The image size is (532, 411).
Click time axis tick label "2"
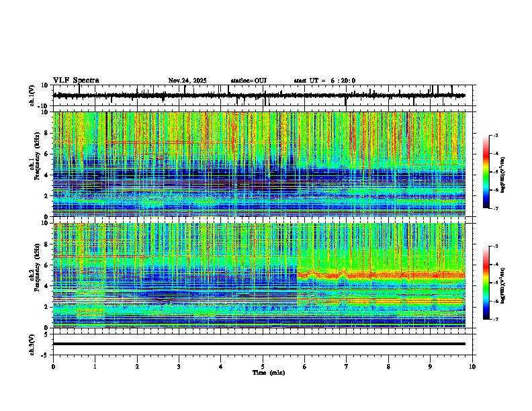click(137, 367)
